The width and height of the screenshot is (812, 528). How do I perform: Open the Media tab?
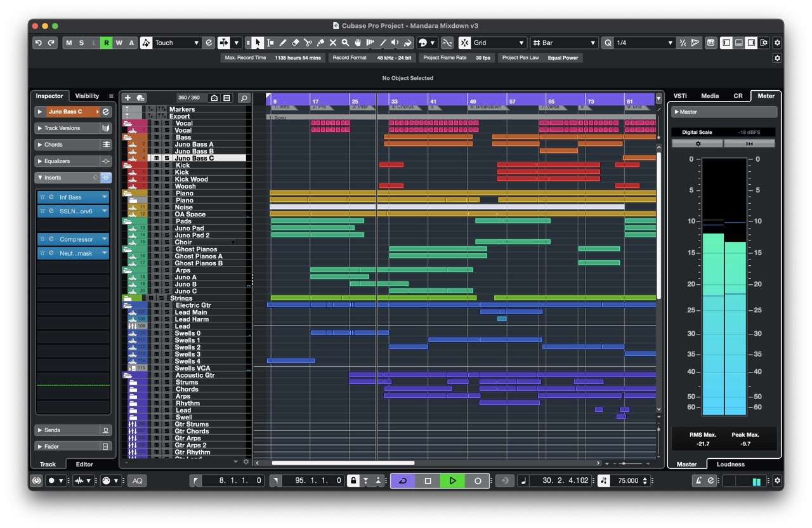pos(710,96)
